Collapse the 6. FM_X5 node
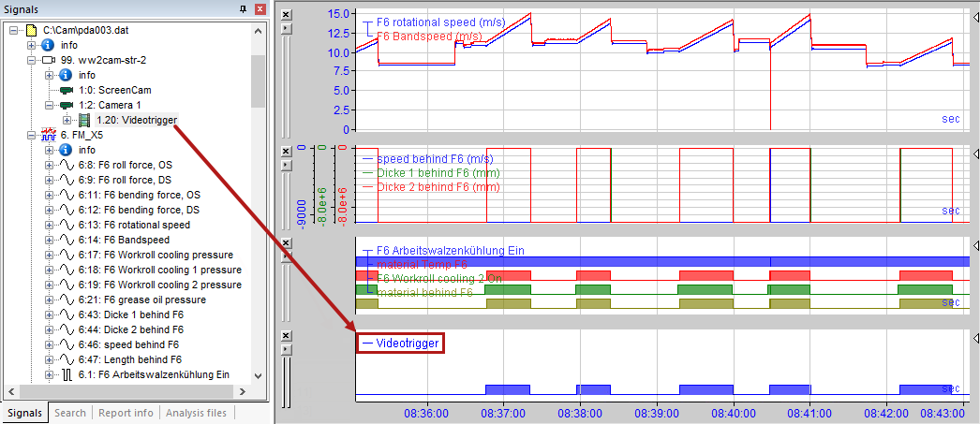The image size is (980, 424). pos(31,135)
